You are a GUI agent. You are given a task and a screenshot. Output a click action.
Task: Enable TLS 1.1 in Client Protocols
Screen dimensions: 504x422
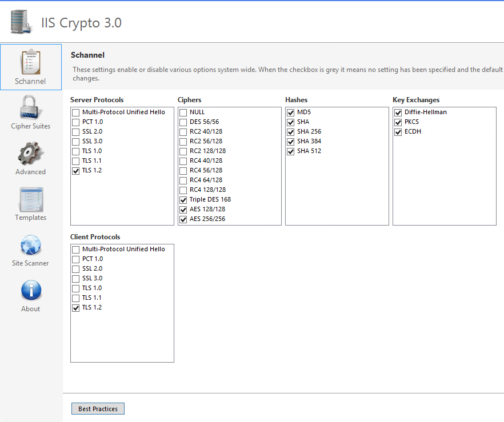[x=76, y=298]
